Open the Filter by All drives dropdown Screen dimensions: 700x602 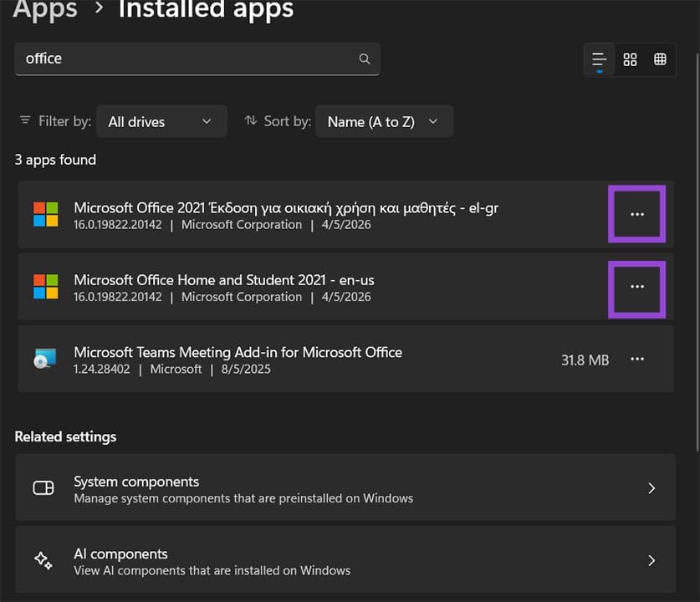click(161, 121)
